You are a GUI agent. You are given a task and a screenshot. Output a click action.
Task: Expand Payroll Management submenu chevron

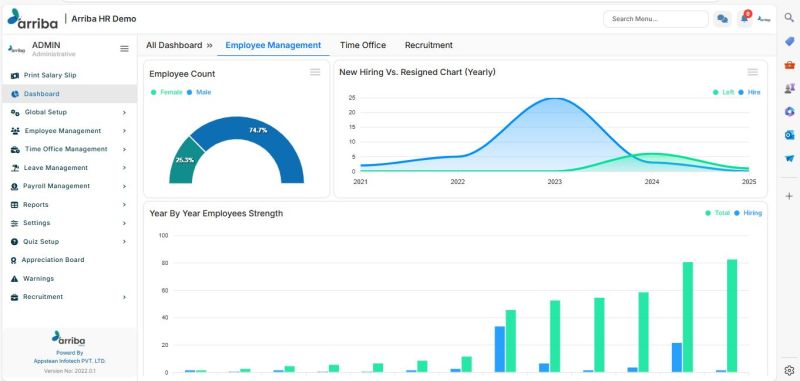pos(124,187)
